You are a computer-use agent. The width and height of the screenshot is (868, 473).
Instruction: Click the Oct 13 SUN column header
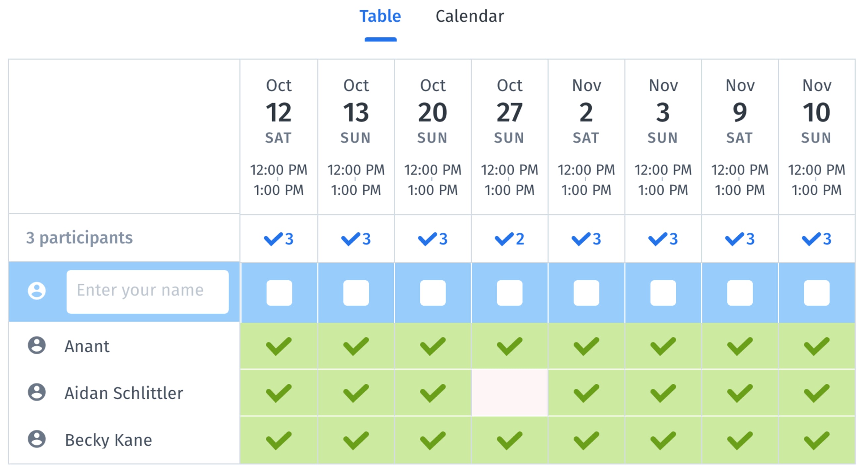[356, 137]
